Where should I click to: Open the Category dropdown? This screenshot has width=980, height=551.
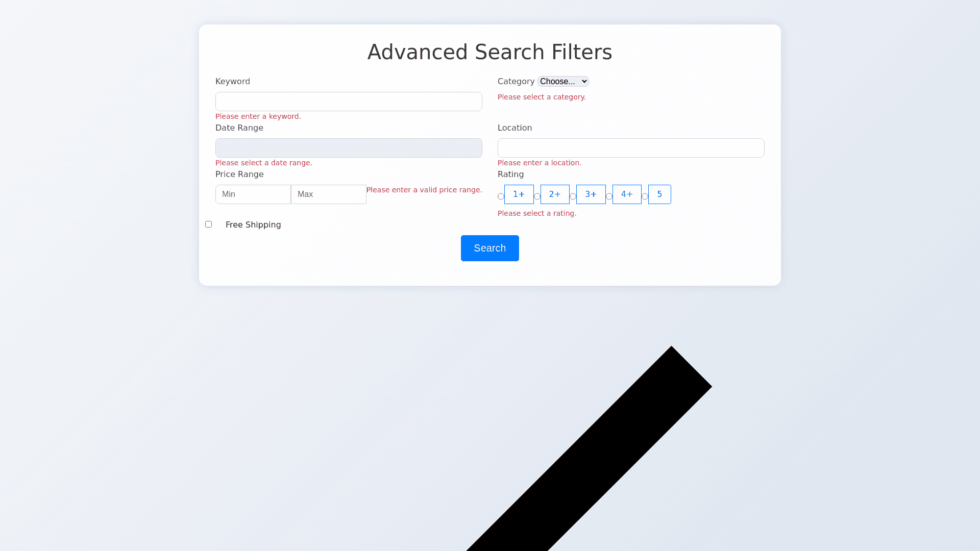click(563, 82)
